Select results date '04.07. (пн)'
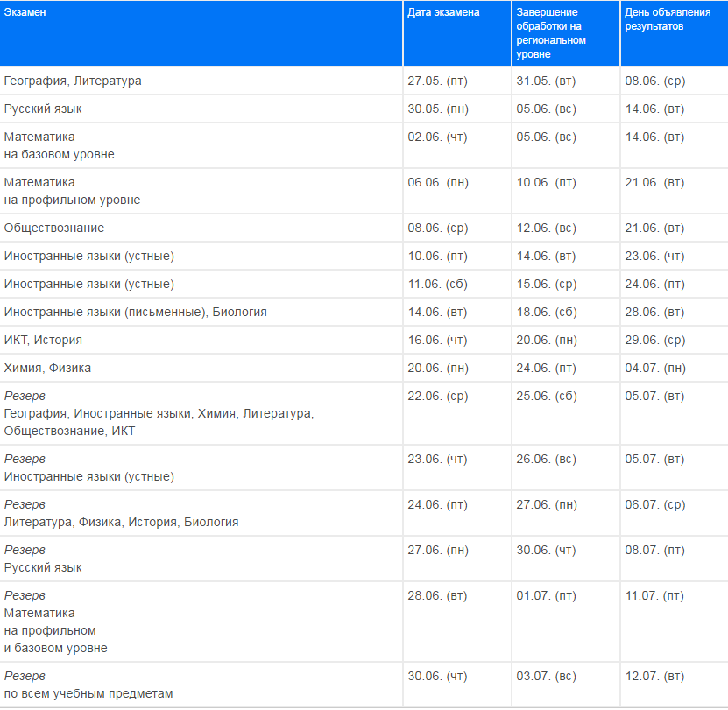 [675, 368]
